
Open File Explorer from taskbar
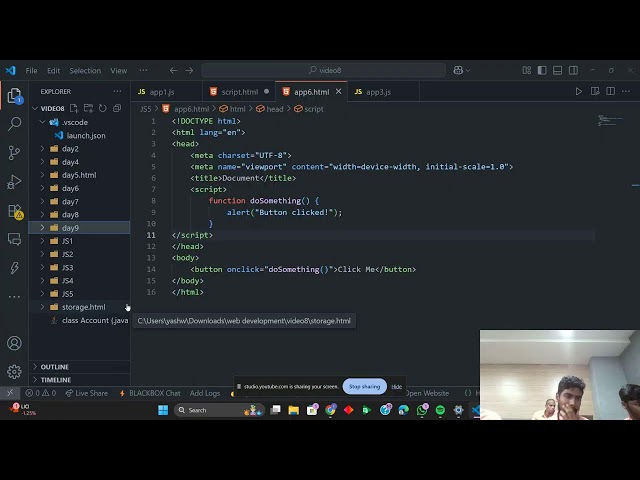(293, 410)
